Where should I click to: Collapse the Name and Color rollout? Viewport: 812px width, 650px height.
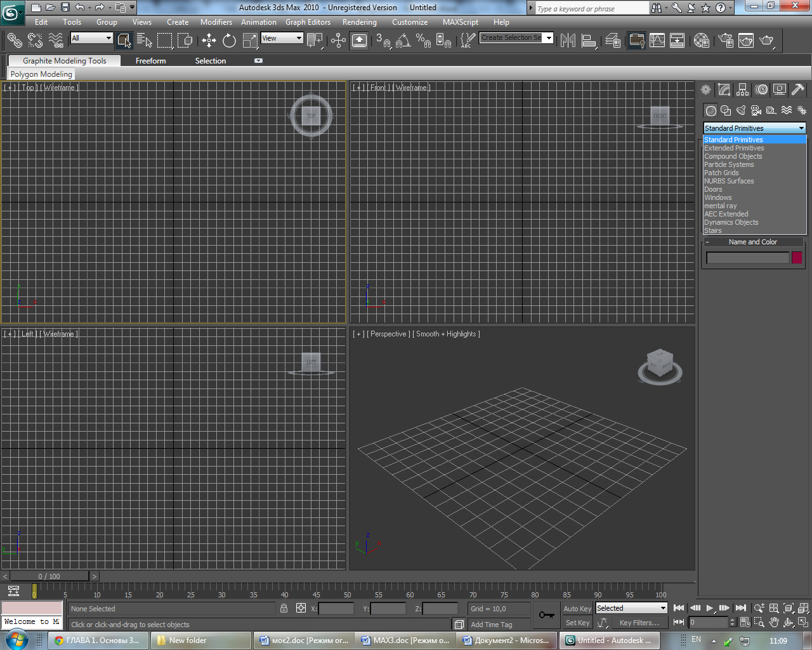pos(752,242)
